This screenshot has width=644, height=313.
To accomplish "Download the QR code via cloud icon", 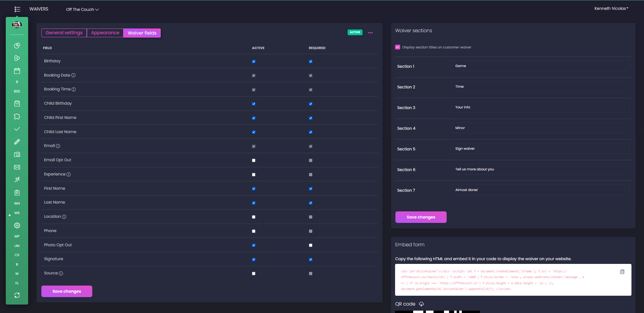I will point(421,304).
